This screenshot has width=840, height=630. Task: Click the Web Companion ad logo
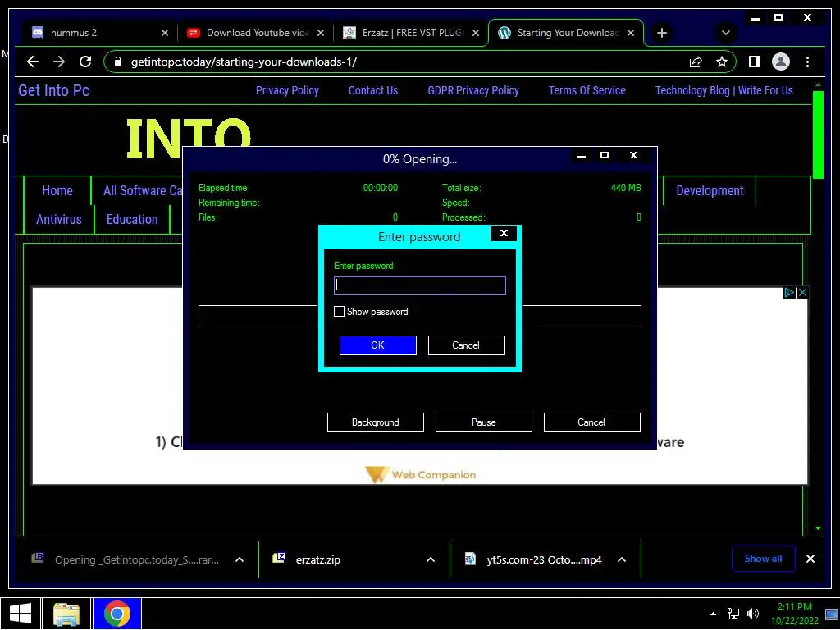pos(421,475)
